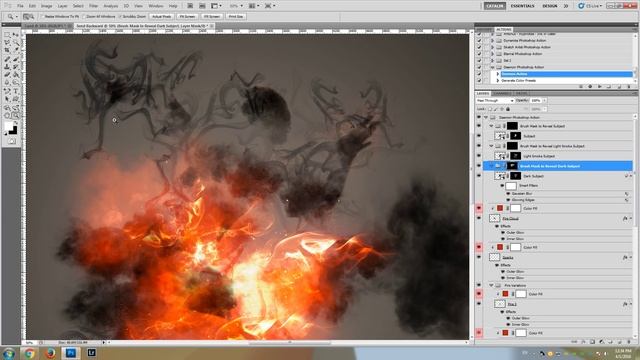This screenshot has height=360, width=640.
Task: Click the Fit Screen button
Action: [x=187, y=16]
